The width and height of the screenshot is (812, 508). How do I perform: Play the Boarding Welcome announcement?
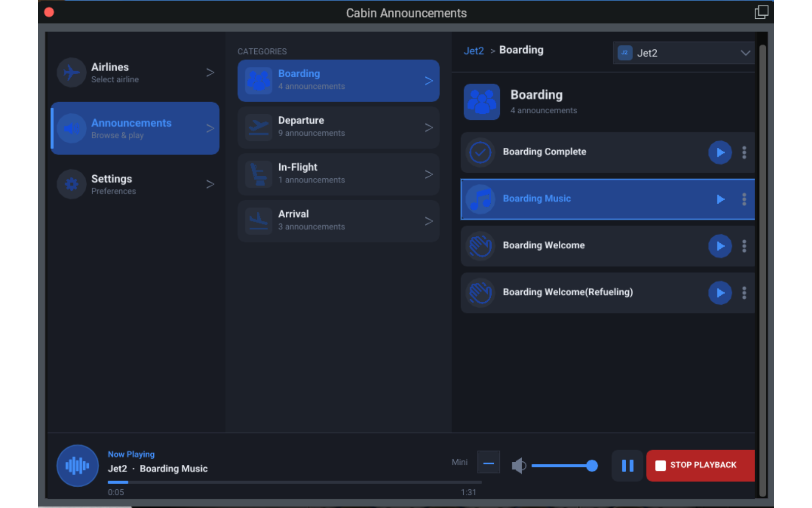[720, 246]
